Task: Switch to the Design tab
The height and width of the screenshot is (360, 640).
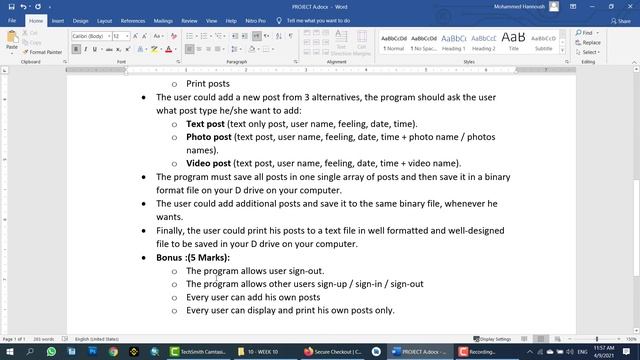Action: pyautogui.click(x=80, y=21)
